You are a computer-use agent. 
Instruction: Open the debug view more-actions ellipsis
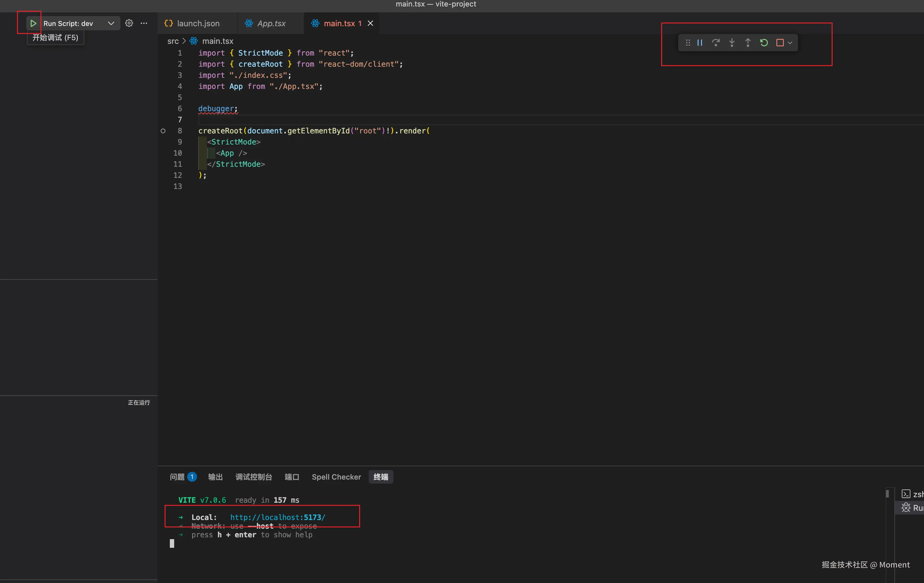click(x=144, y=23)
